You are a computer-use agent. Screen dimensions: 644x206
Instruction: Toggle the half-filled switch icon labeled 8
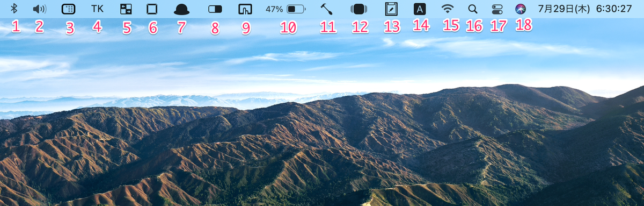pos(215,9)
